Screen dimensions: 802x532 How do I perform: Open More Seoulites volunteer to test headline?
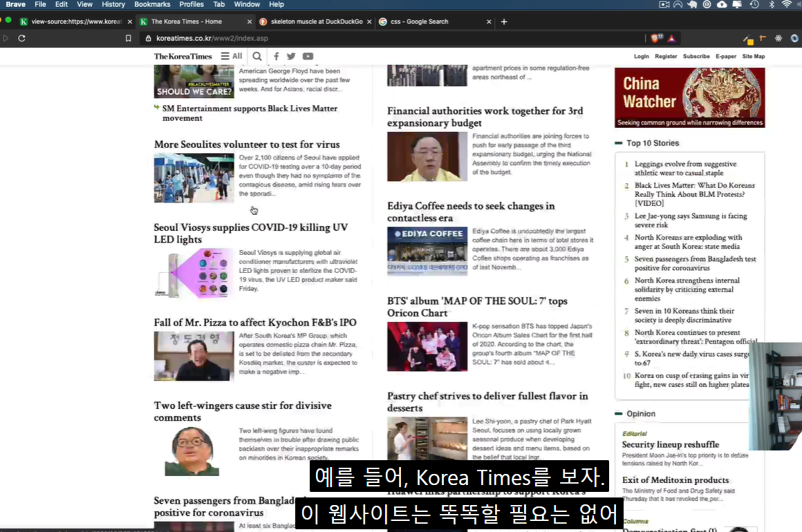[247, 144]
